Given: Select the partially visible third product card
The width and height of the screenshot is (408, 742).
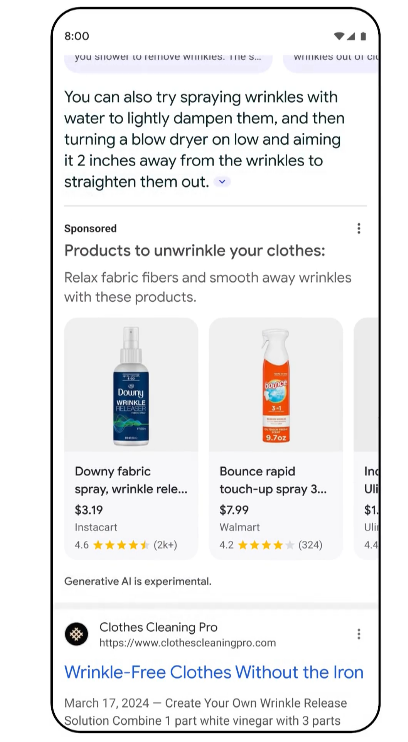Looking at the screenshot, I should point(366,439).
